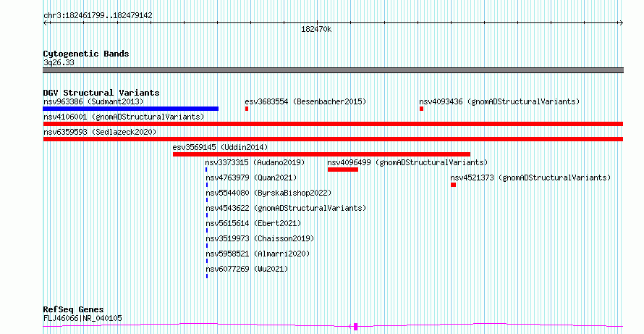Click the red nsv4106001 variant bar
644x334 pixels.
click(333, 124)
